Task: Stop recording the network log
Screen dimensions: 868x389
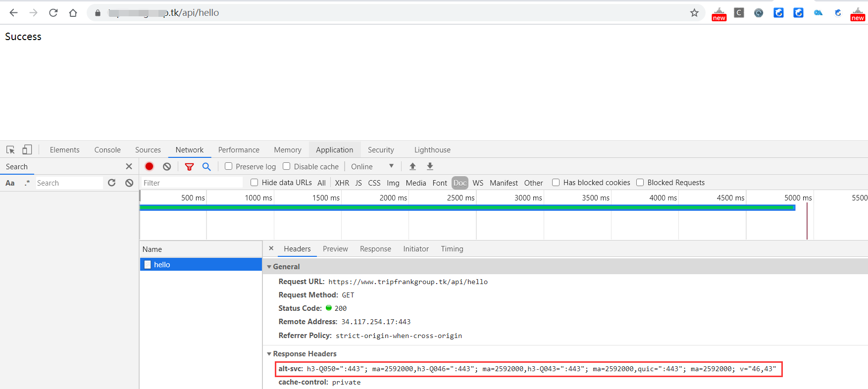Action: [x=149, y=166]
